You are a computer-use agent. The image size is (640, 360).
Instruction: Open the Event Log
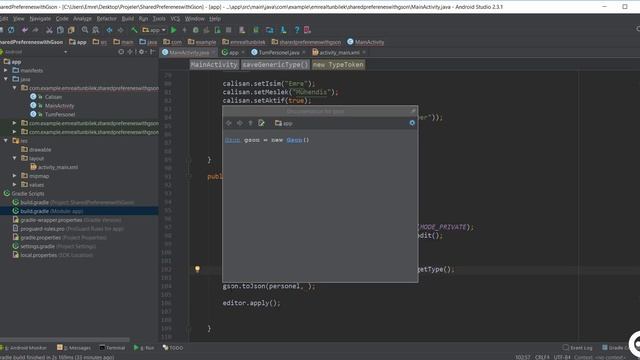pyautogui.click(x=578, y=348)
